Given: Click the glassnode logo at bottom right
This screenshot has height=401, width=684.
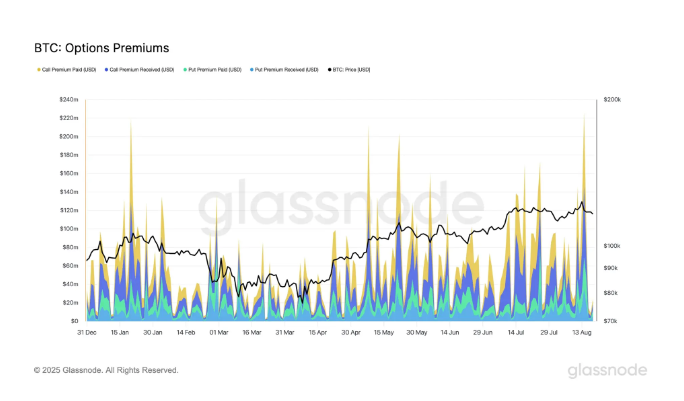Looking at the screenshot, I should pyautogui.click(x=607, y=370).
